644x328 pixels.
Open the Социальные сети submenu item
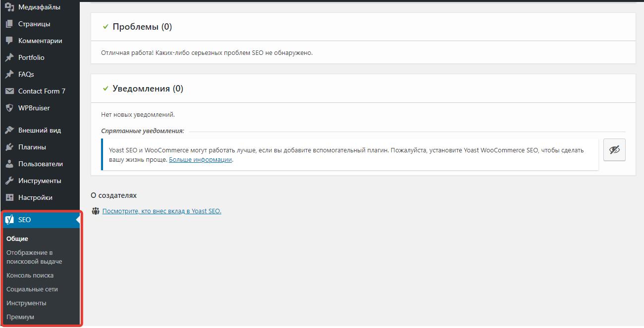coord(32,289)
